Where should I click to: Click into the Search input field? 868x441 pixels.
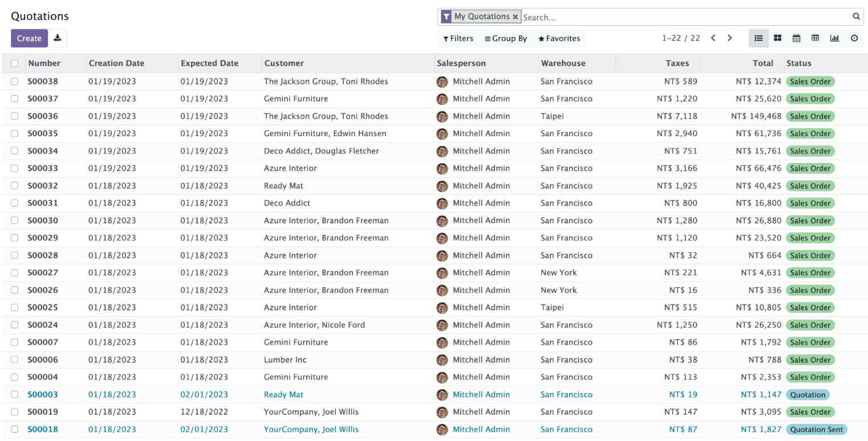click(x=684, y=17)
